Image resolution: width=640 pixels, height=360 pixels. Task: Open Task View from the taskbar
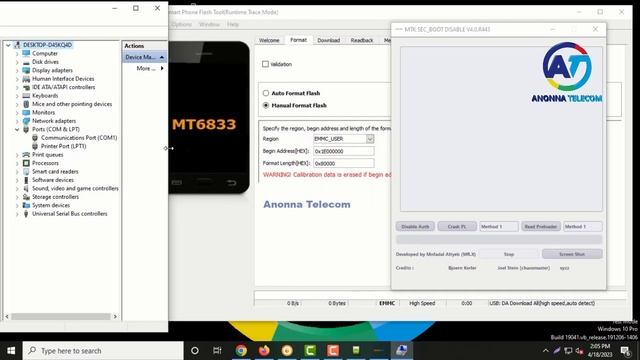(x=217, y=351)
